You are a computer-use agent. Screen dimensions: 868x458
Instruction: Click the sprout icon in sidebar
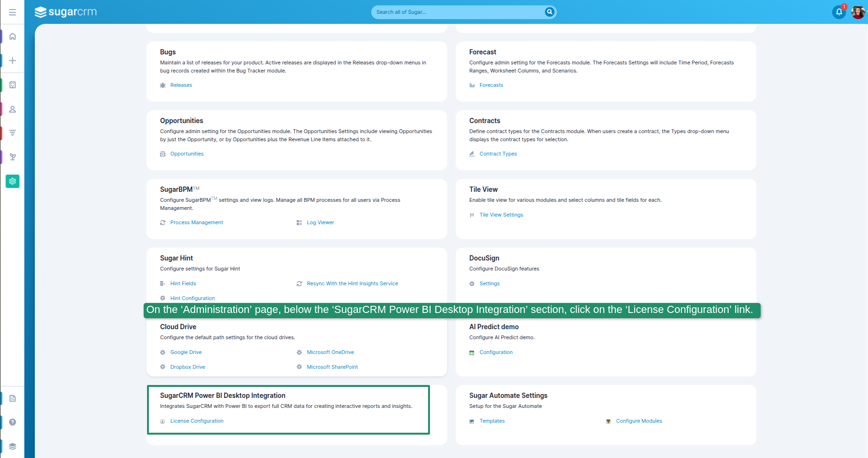[x=13, y=157]
